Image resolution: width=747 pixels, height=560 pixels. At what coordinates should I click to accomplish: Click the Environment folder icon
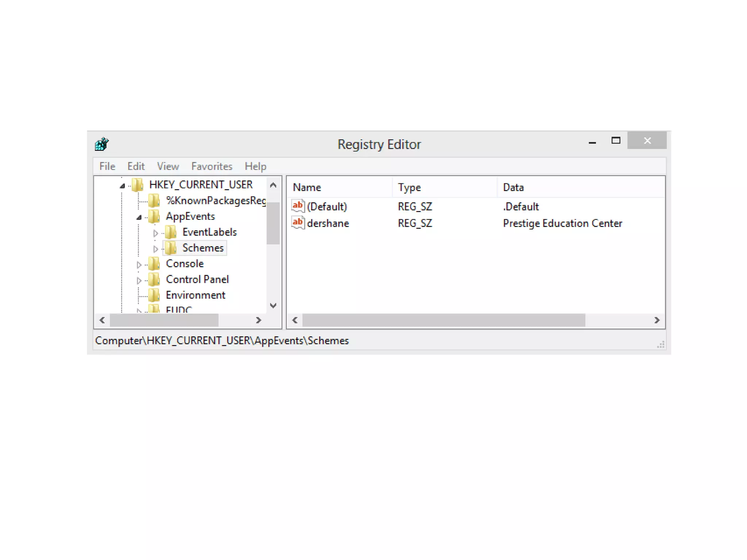click(x=154, y=295)
